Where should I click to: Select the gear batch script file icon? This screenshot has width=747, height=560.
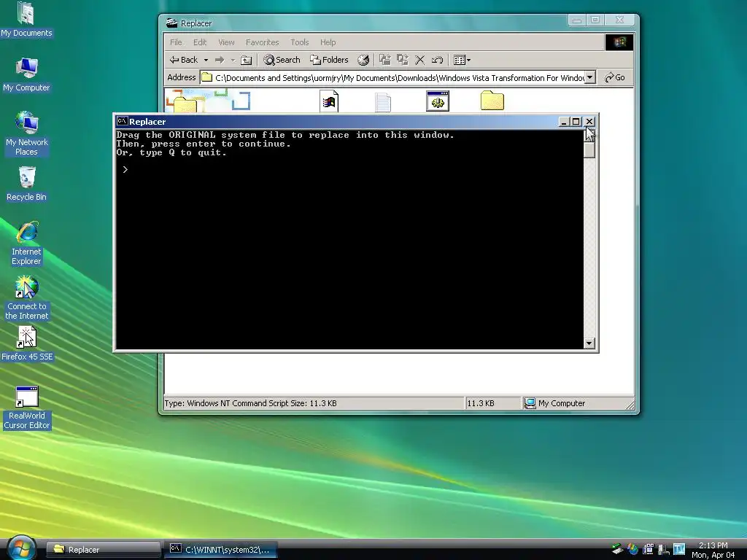tap(438, 101)
